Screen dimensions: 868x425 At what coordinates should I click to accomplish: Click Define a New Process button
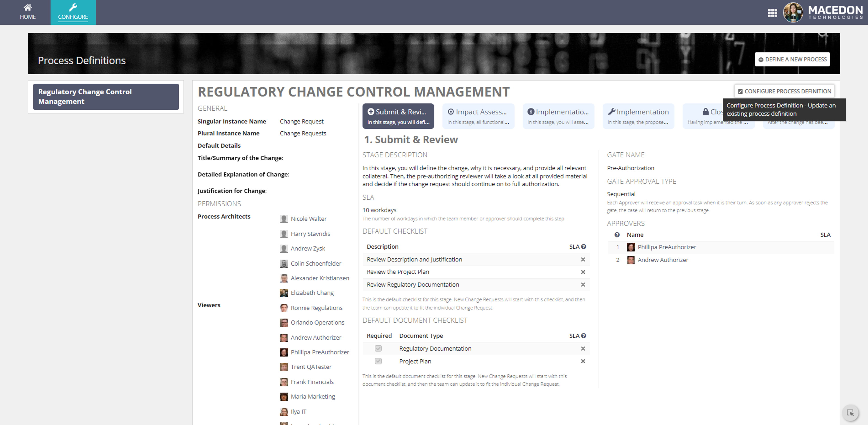coord(792,59)
